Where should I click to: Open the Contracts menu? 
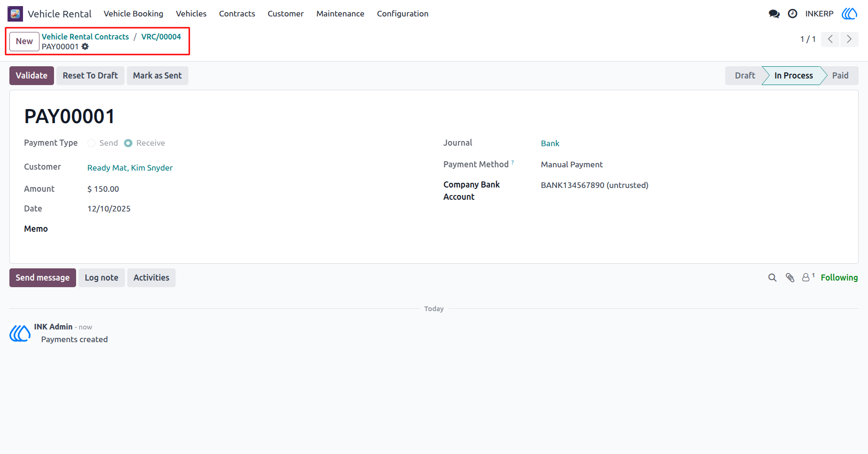(237, 14)
